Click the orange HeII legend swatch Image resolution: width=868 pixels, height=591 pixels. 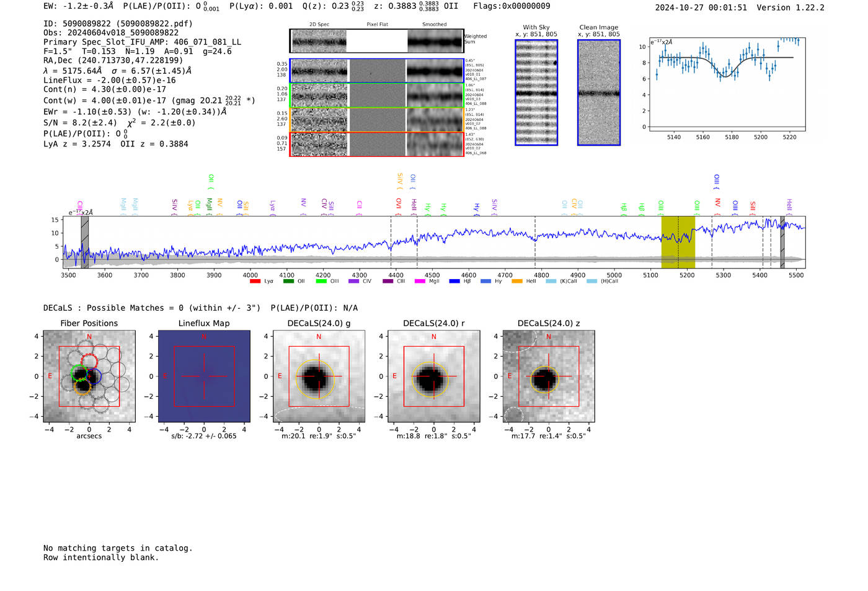click(517, 282)
